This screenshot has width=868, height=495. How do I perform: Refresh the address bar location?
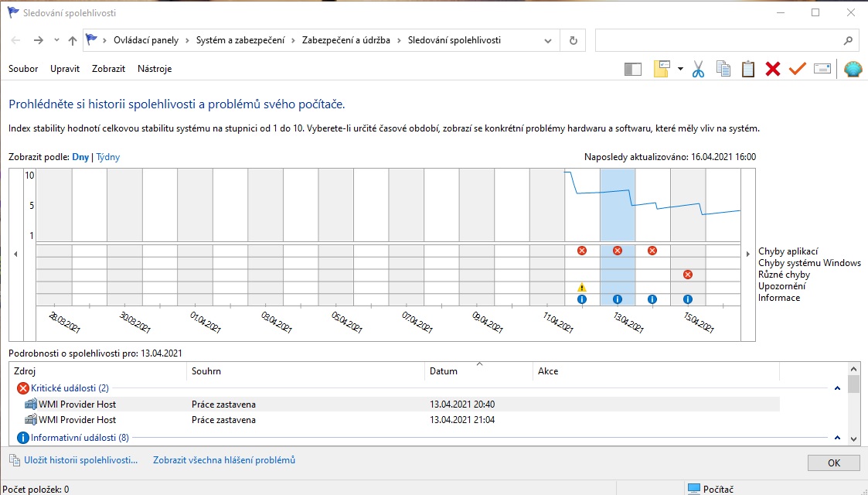coord(573,40)
